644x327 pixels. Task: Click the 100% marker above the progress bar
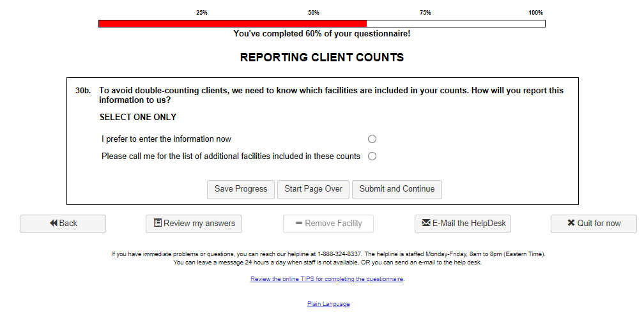[535, 13]
